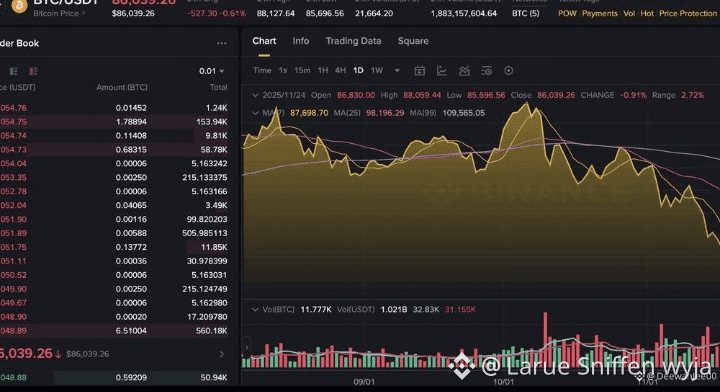Select the buy order with amount 0.59209
720x392 pixels.
click(x=114, y=377)
